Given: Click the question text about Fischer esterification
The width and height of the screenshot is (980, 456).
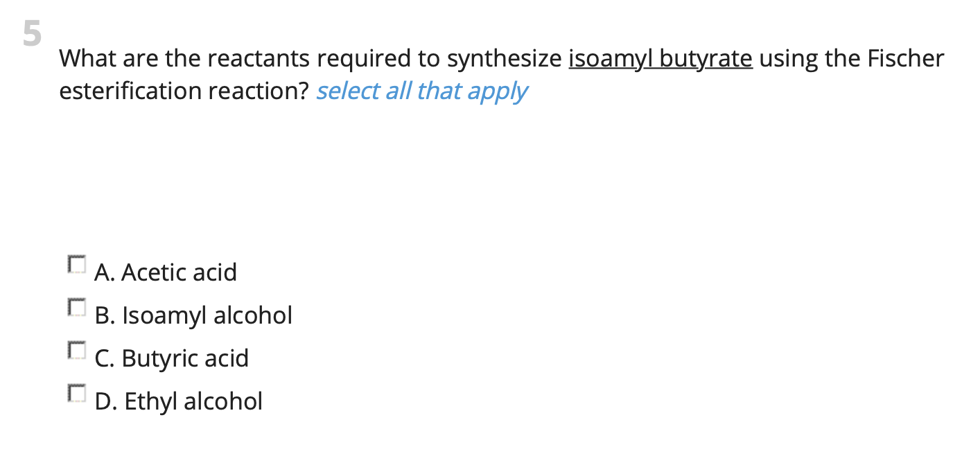Looking at the screenshot, I should pos(485,74).
